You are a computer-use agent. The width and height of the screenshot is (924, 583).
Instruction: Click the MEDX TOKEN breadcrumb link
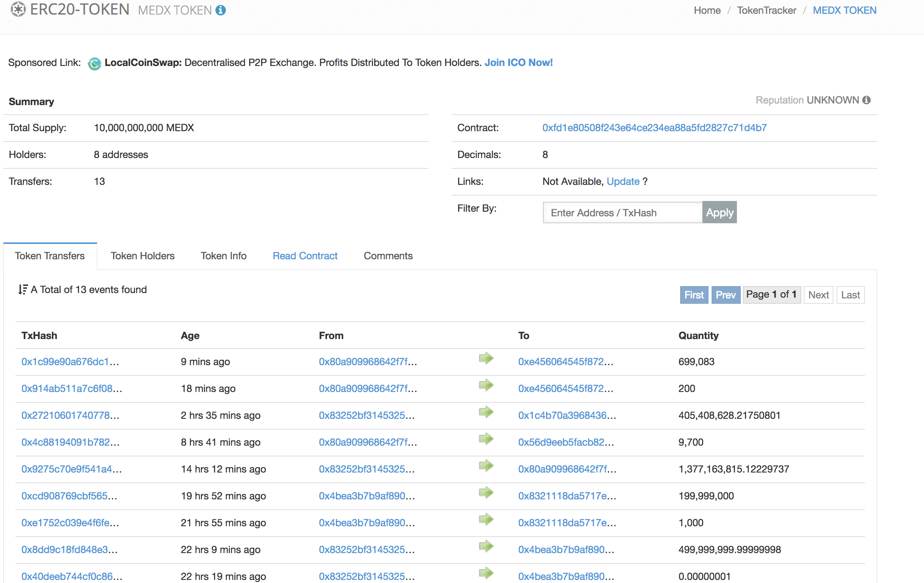845,10
